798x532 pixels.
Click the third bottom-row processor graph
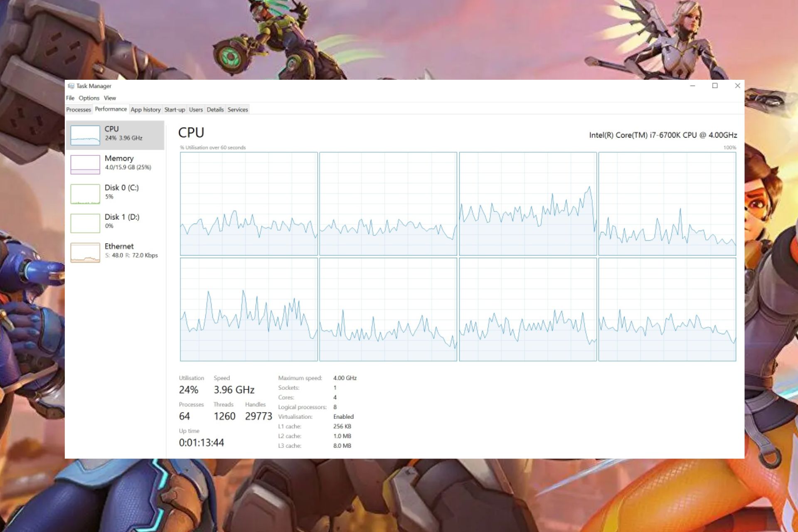point(528,310)
